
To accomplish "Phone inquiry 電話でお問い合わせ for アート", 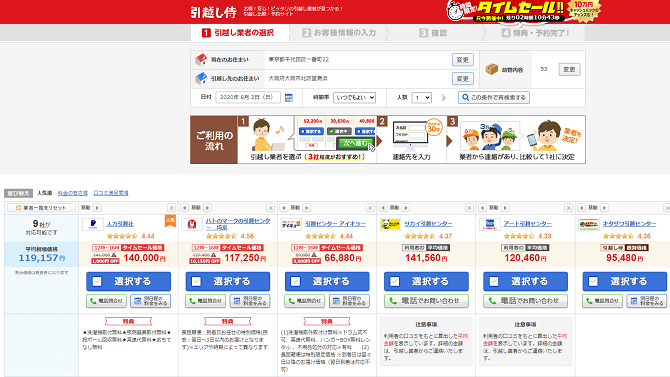I will pos(525,301).
